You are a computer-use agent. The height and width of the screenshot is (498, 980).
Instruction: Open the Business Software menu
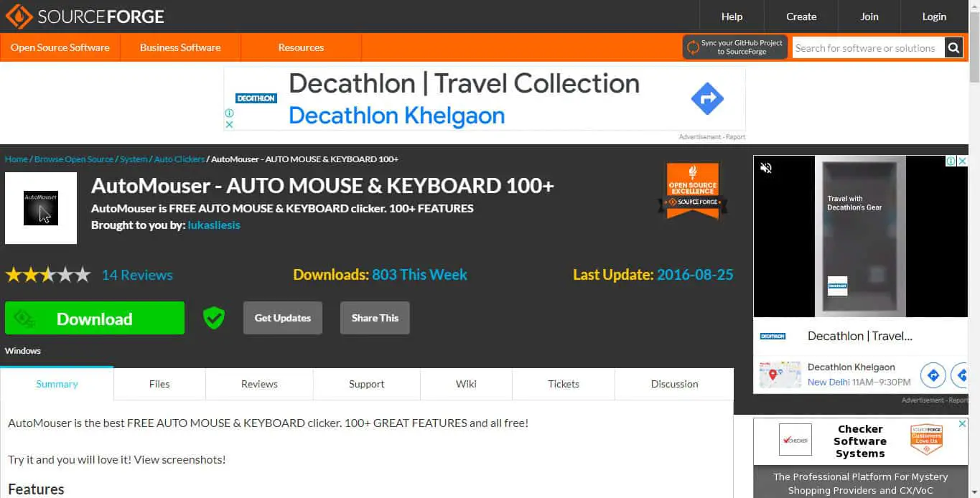(x=180, y=47)
